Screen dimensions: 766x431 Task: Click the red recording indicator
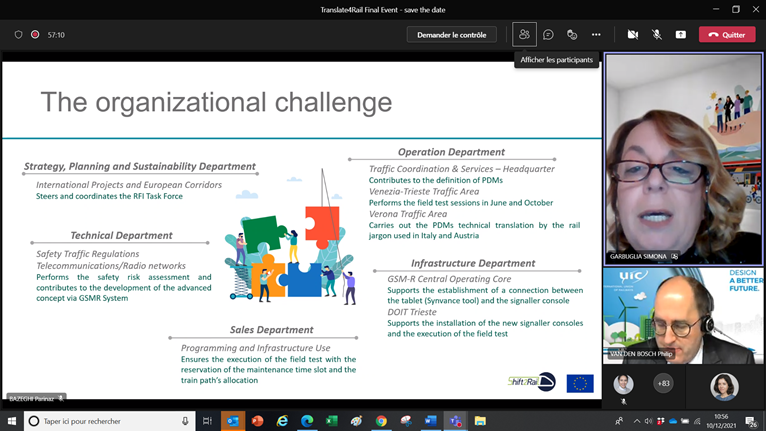35,34
